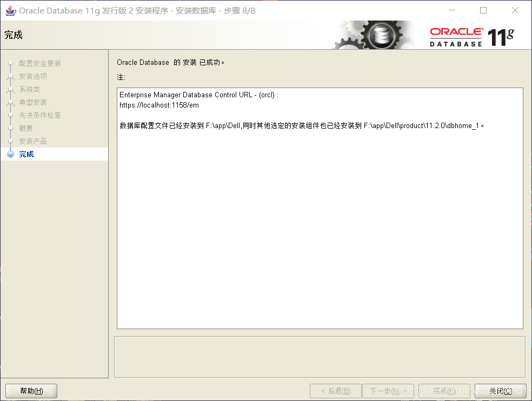Click the 注: label above the notes box
Viewport: 532px width, 401px height.
pyautogui.click(x=121, y=77)
